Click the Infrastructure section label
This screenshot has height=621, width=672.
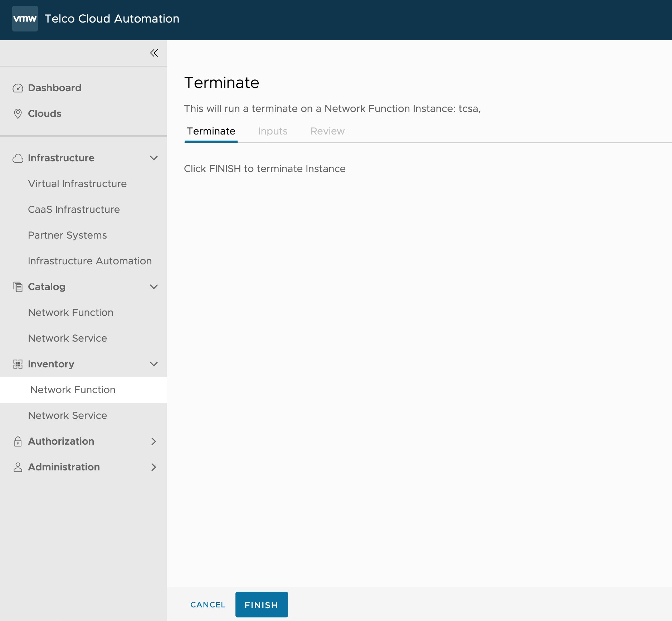coord(61,158)
